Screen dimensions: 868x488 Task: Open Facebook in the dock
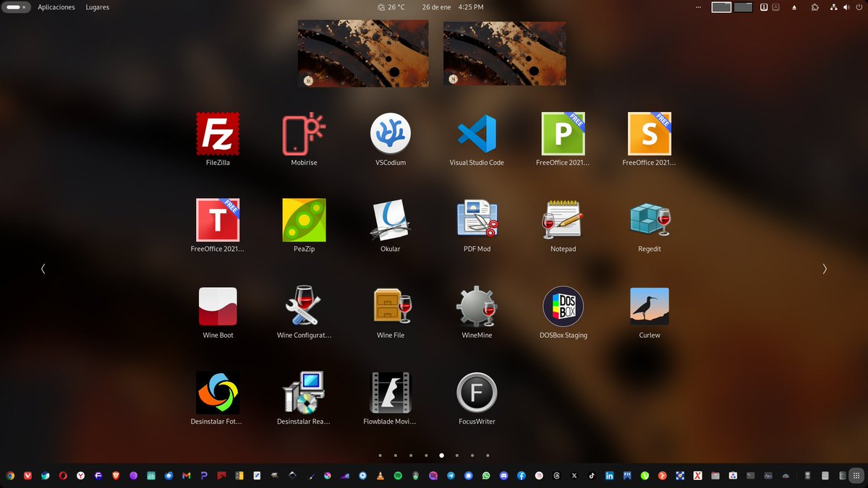tap(522, 476)
